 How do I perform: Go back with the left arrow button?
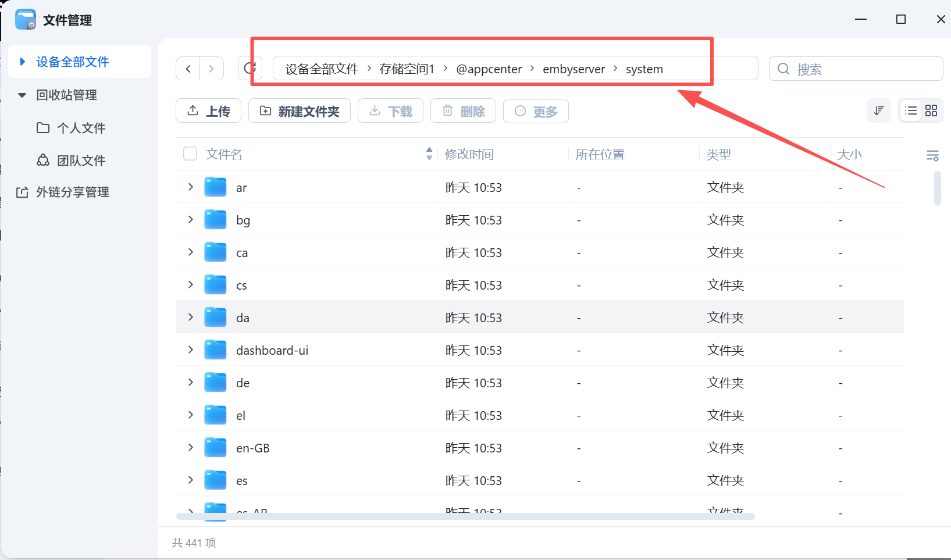pos(188,69)
